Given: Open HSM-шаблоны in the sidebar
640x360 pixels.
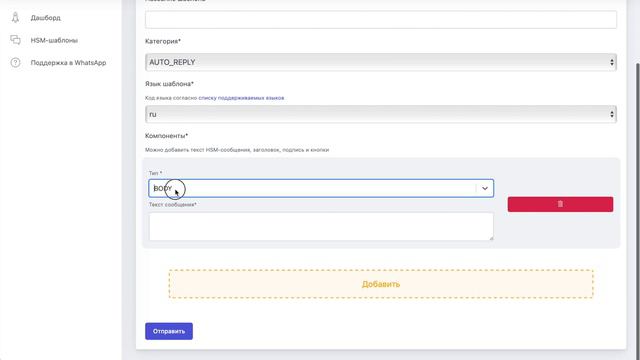Looking at the screenshot, I should click(x=54, y=40).
